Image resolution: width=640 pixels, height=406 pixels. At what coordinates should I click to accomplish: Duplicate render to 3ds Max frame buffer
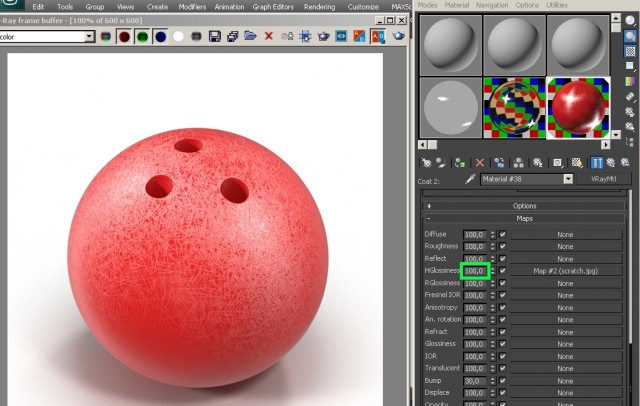click(x=287, y=37)
